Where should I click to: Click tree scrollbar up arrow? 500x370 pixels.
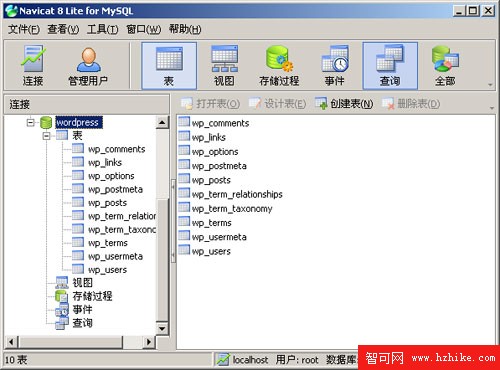tap(162, 122)
